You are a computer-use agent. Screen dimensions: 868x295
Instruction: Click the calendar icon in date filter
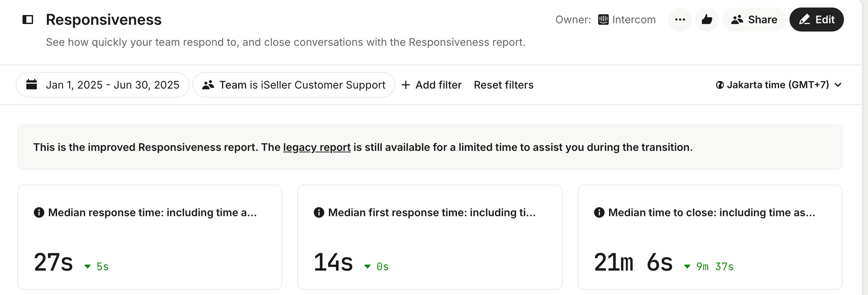coord(32,84)
